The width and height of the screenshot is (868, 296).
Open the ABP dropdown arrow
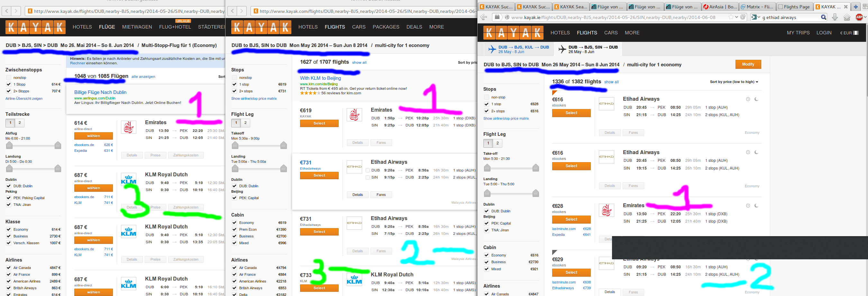tap(865, 17)
